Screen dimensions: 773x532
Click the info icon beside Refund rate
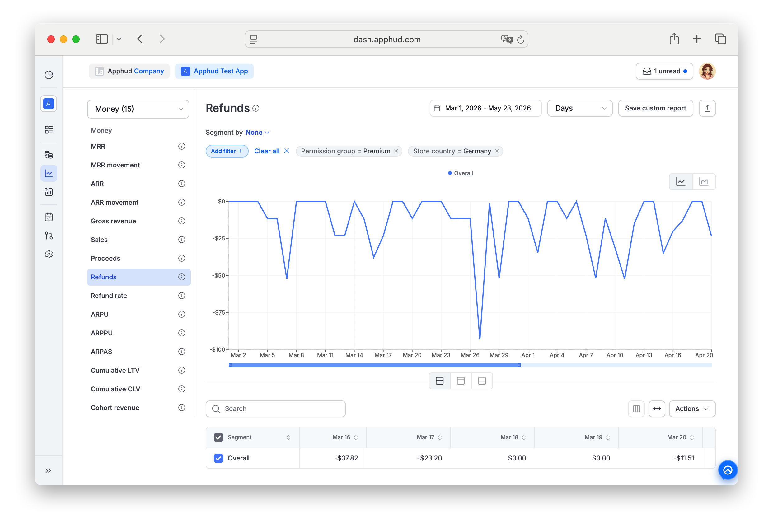[x=182, y=296]
